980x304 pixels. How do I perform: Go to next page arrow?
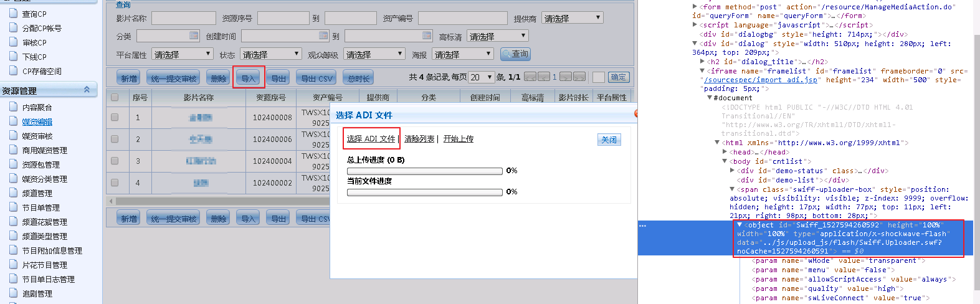[566, 77]
